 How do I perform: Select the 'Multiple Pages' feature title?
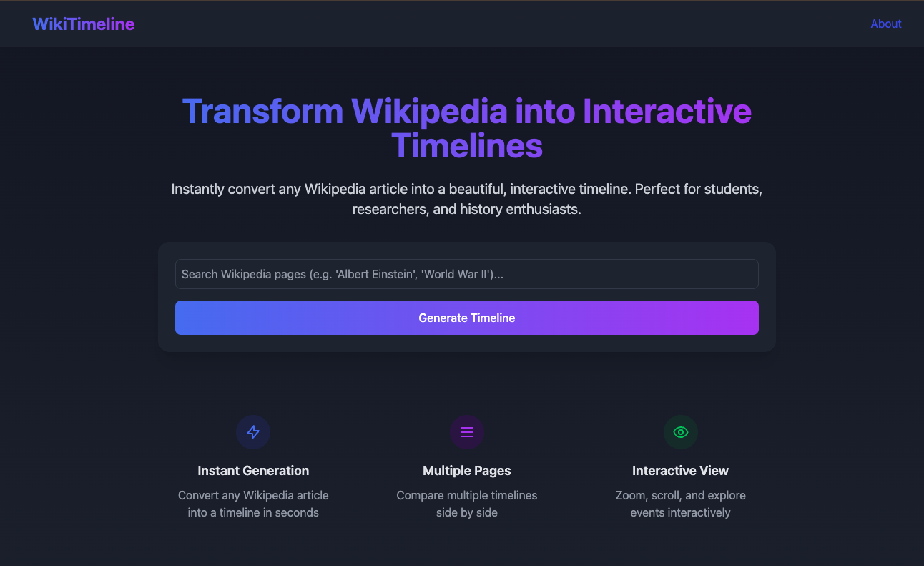click(x=467, y=471)
